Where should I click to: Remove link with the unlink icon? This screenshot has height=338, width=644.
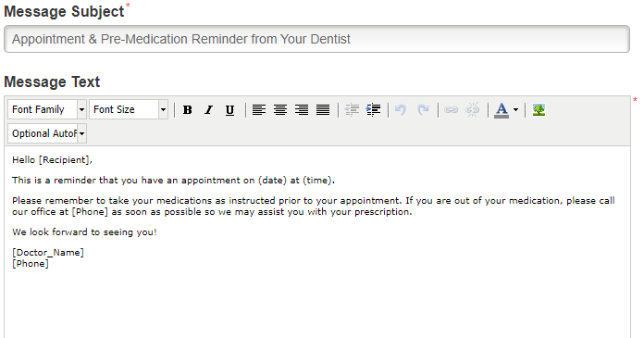tap(472, 110)
